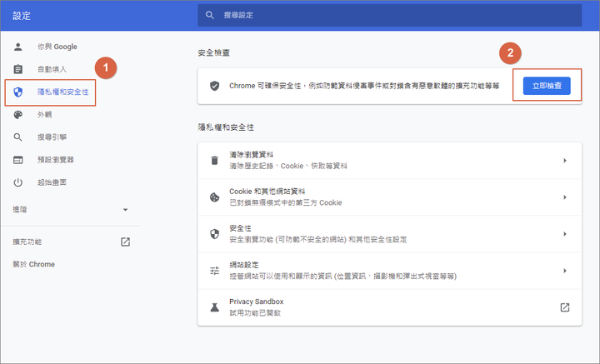Click the browser icon for 預設瀏覽器
Viewport: 600px width, 364px height.
tap(18, 159)
